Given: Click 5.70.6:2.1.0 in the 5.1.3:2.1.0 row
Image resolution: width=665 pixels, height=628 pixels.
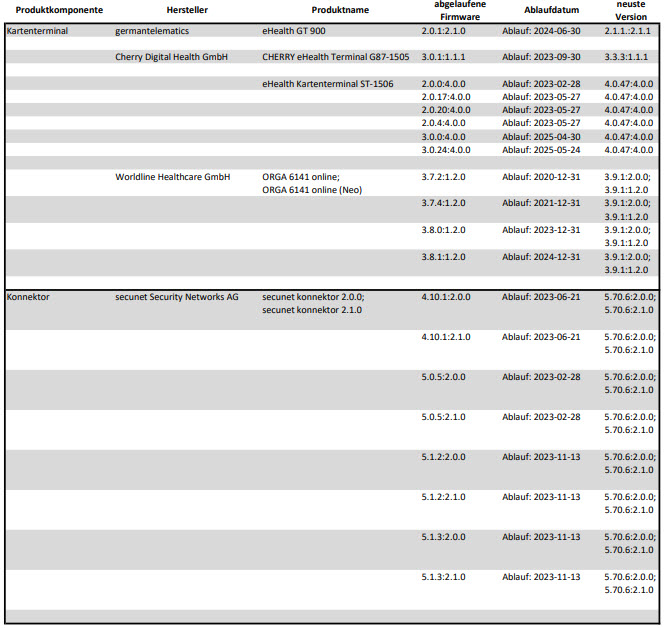Looking at the screenshot, I should 629,590.
